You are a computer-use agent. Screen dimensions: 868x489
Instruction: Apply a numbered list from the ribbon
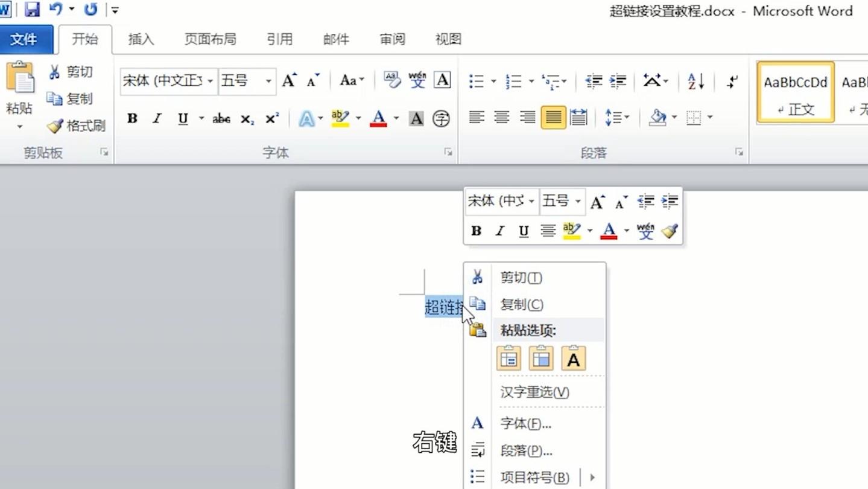point(514,81)
